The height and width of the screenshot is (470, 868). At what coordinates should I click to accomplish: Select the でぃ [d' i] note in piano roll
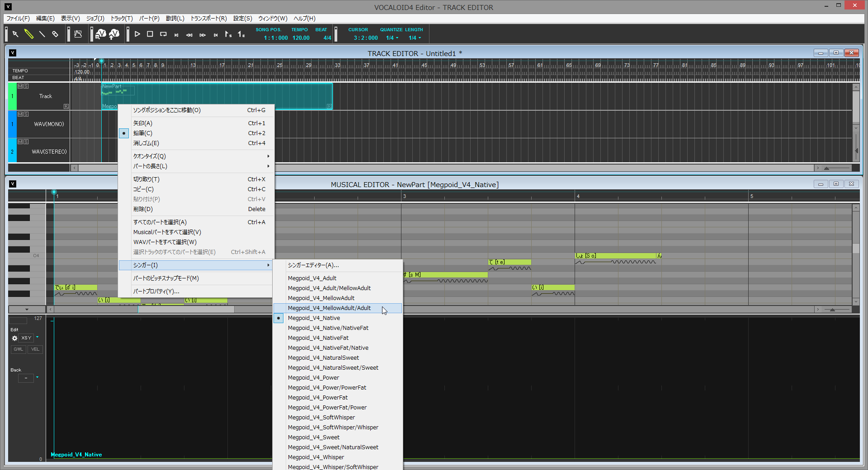coord(75,287)
